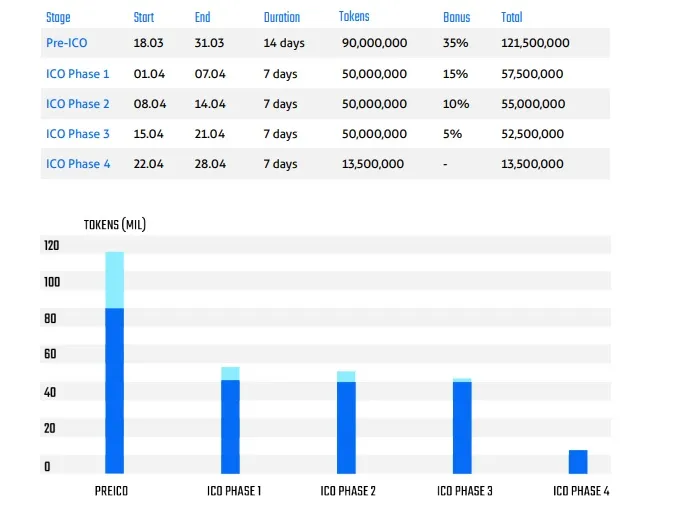
Task: Select the 52,500,000 total cell
Action: [x=532, y=134]
